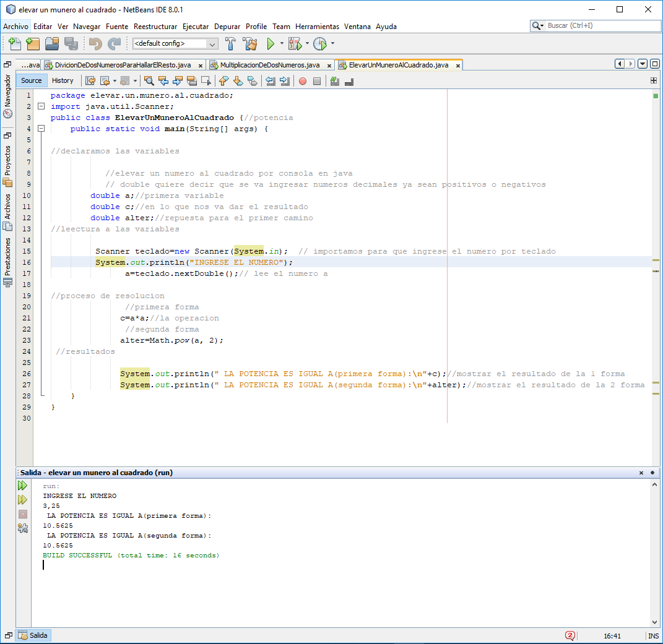The height and width of the screenshot is (644, 663).
Task: Clean and build with the broom-hammer icon
Action: point(250,44)
